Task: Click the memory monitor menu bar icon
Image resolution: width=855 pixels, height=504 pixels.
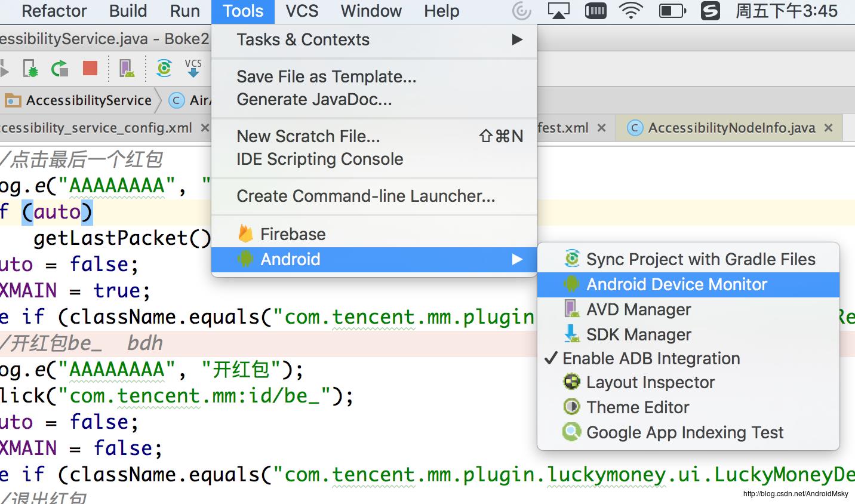Action: pyautogui.click(x=595, y=11)
